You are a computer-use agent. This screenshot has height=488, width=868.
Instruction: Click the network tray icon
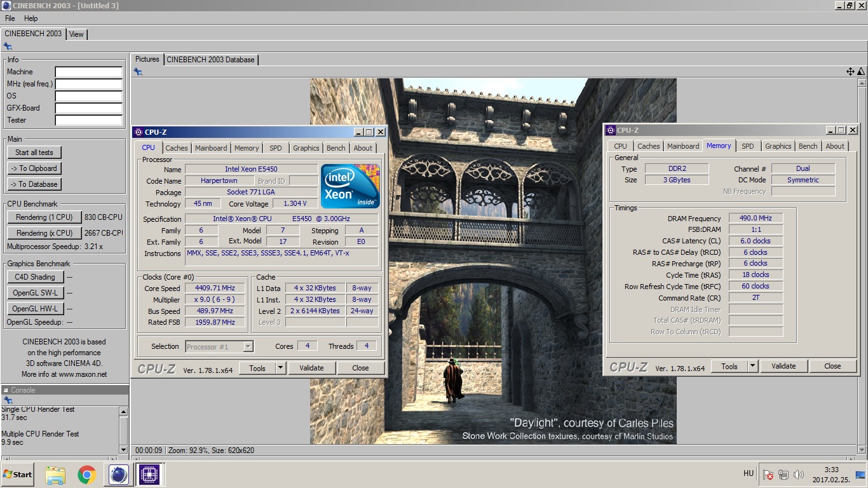pos(783,475)
